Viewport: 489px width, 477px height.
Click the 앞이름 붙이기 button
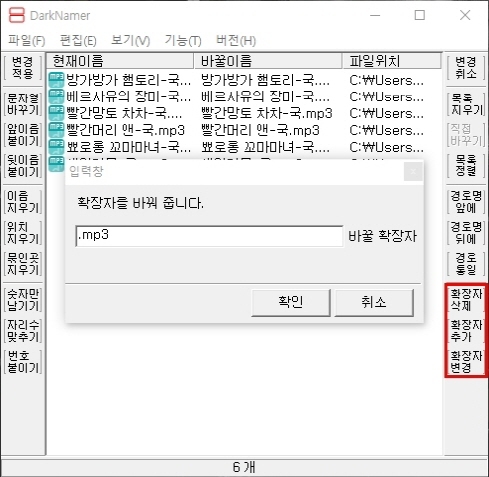tap(23, 135)
